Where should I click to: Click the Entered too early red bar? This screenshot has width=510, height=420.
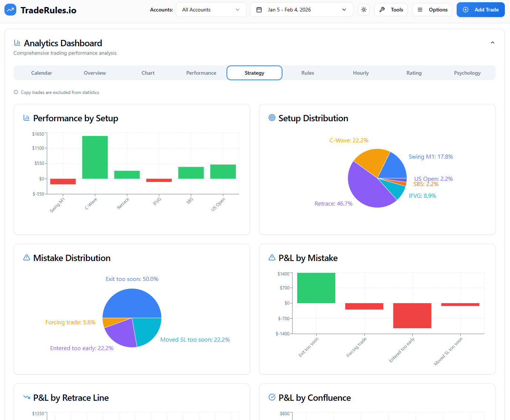(x=412, y=315)
